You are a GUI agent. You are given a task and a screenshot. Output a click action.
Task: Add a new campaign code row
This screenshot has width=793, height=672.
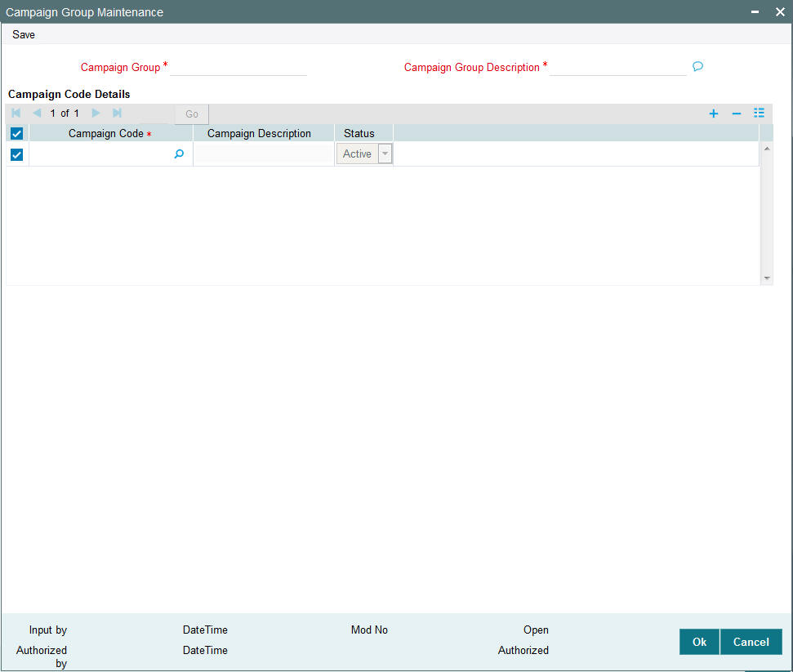[x=714, y=113]
